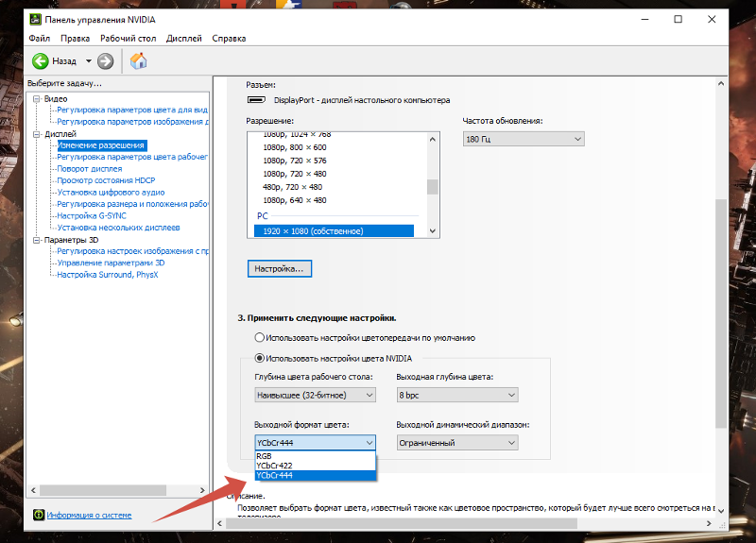Choose YCbCr422 in color format list
This screenshot has width=756, height=543.
(316, 466)
